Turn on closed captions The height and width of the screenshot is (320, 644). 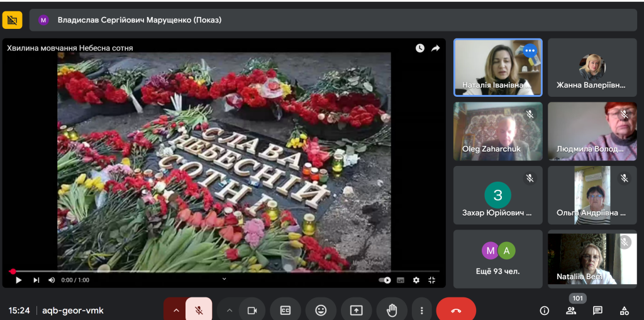[286, 310]
